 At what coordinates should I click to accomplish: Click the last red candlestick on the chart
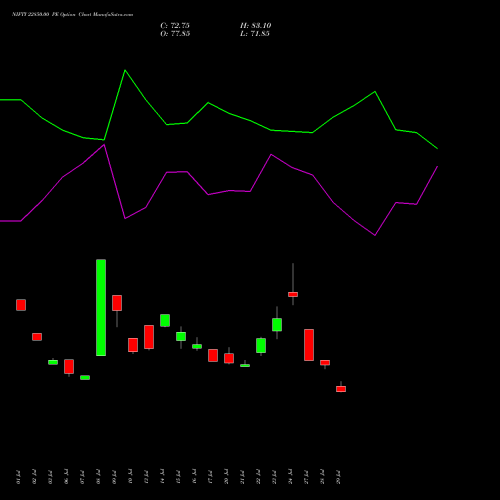click(341, 389)
